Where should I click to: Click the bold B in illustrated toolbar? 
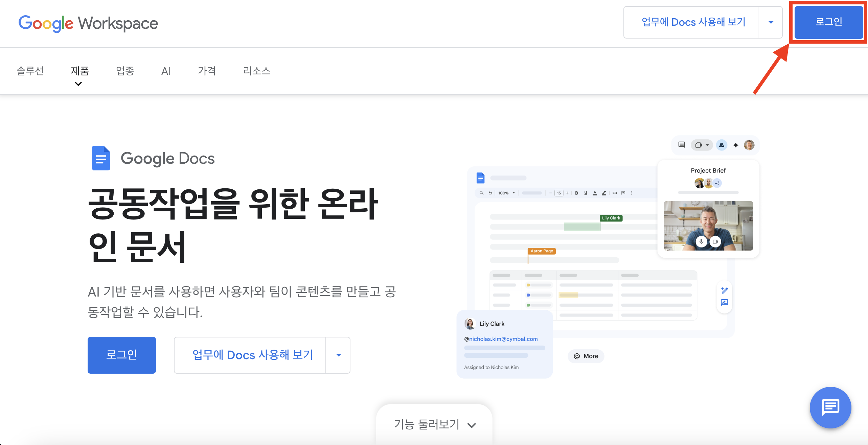pos(576,193)
